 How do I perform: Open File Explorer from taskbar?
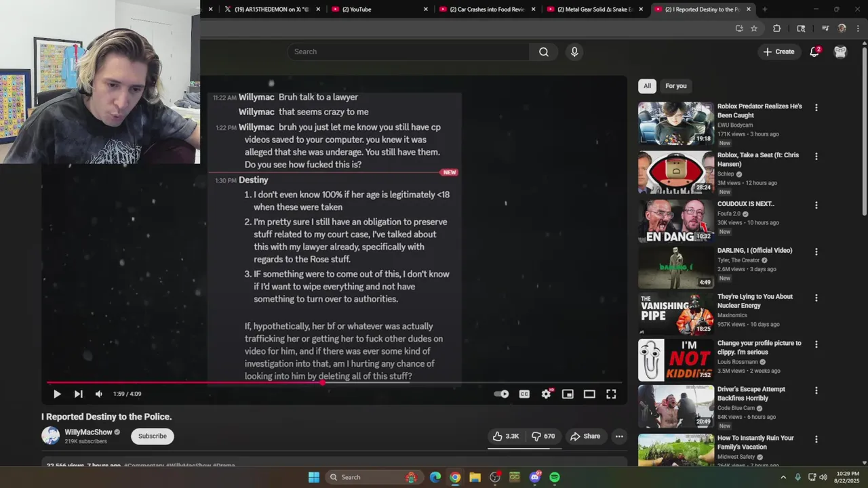pyautogui.click(x=475, y=477)
